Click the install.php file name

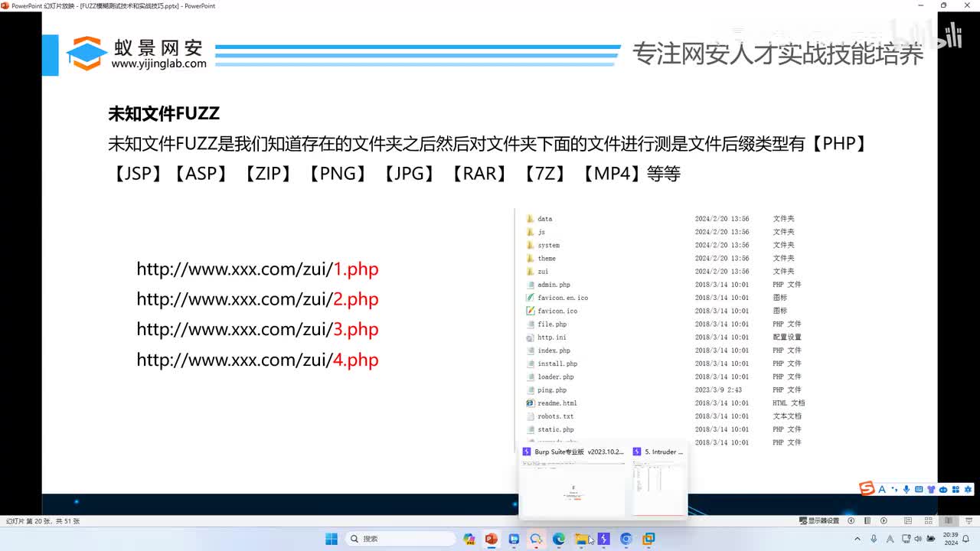tap(557, 364)
